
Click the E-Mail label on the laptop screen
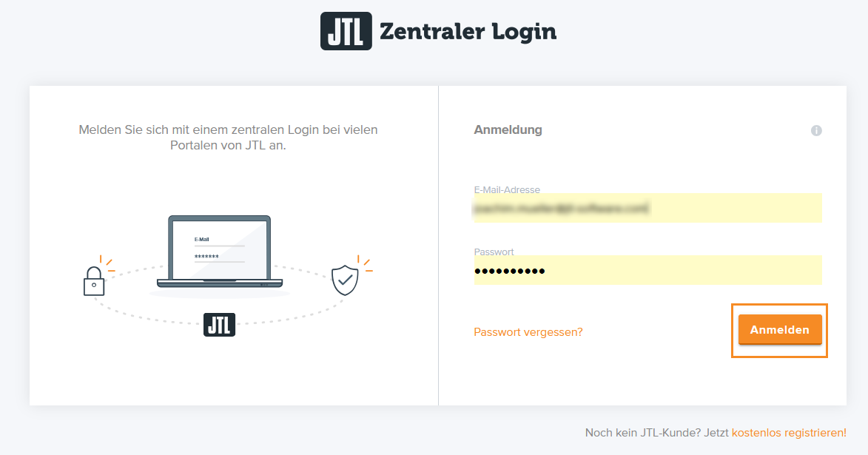point(202,240)
